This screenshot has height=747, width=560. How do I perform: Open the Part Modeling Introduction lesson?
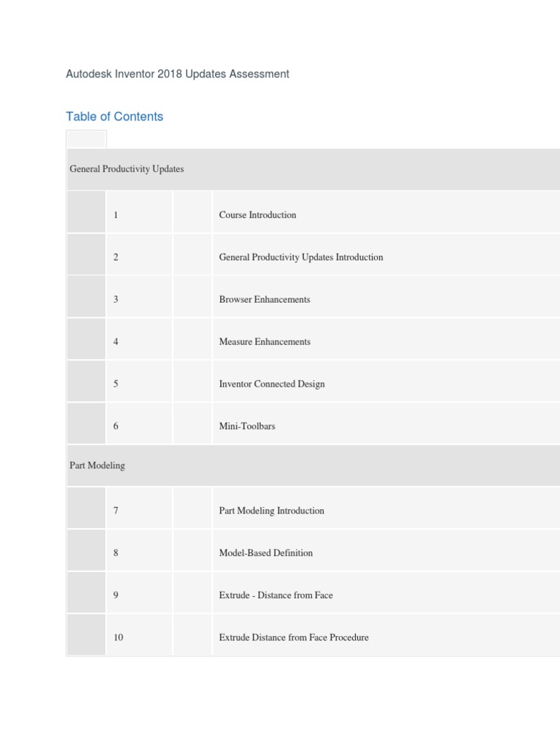[271, 511]
